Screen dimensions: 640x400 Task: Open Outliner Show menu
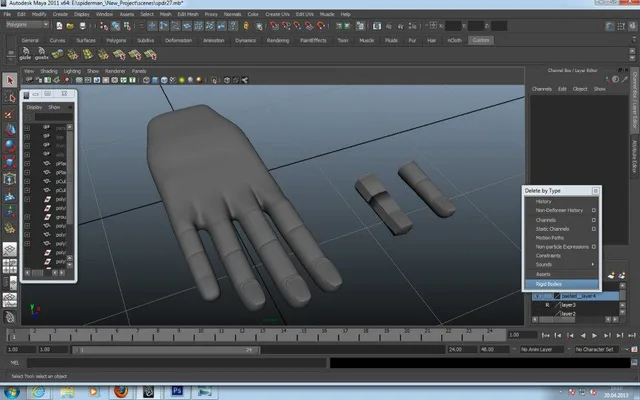54,107
